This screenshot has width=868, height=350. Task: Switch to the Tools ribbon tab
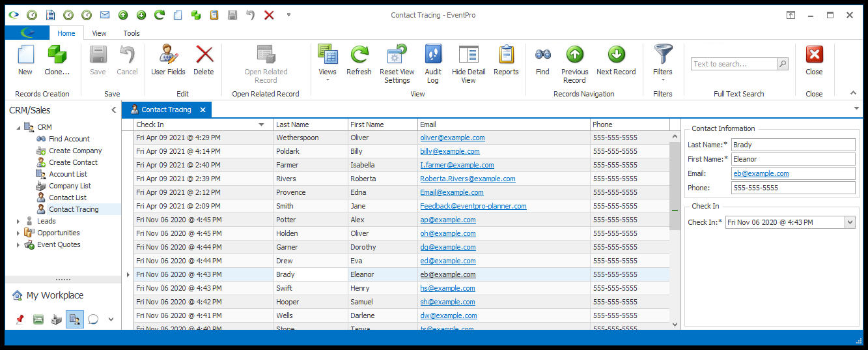coord(132,33)
